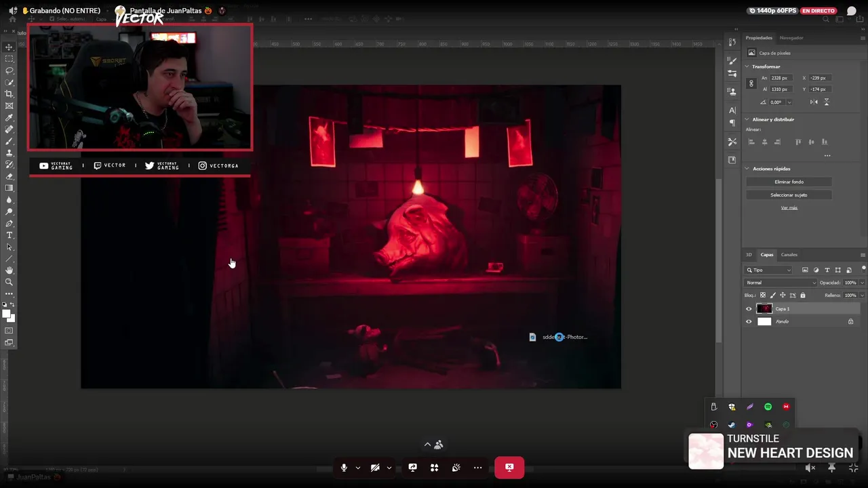Select the Path Selection tool
Image resolution: width=868 pixels, height=488 pixels.
(9, 247)
